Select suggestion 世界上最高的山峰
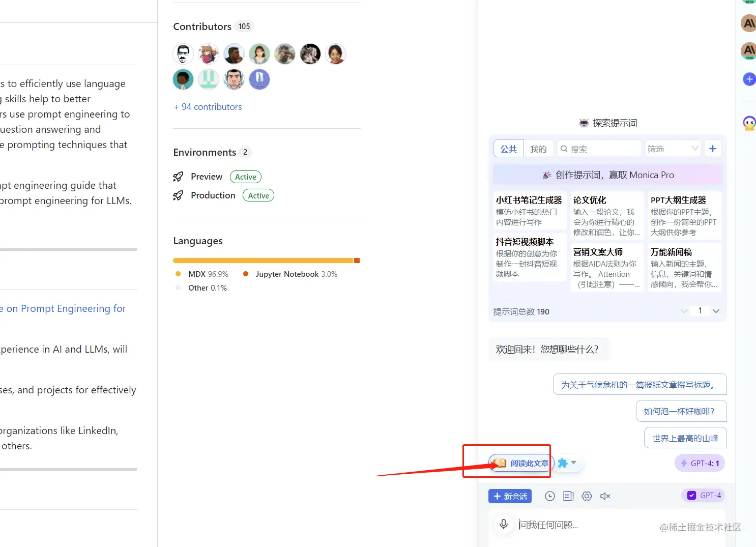The width and height of the screenshot is (756, 547). tap(685, 438)
